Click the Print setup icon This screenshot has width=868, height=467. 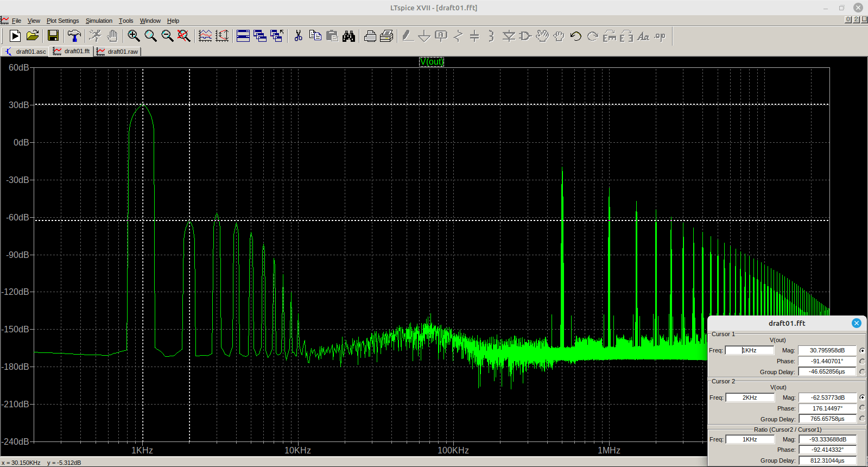[x=370, y=36]
